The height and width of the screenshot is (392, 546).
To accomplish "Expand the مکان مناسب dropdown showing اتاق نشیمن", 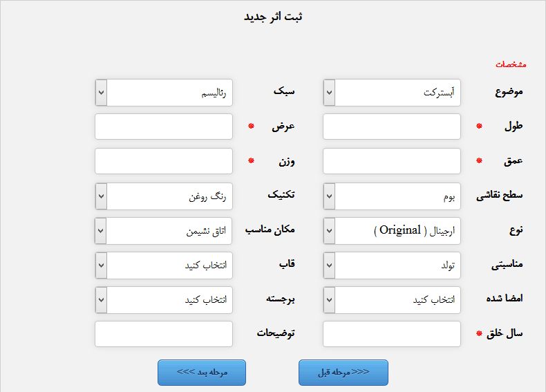I will coord(164,231).
